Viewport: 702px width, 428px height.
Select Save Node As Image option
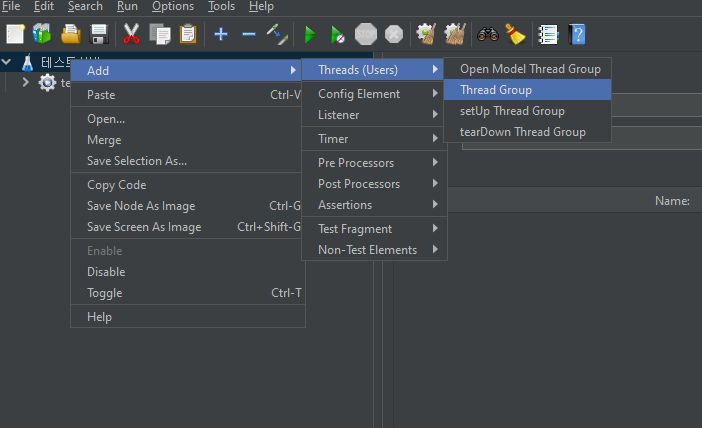[x=188, y=205]
